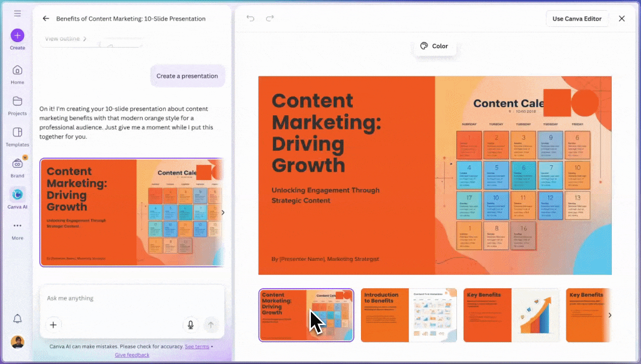Open the See terms link

click(x=197, y=346)
